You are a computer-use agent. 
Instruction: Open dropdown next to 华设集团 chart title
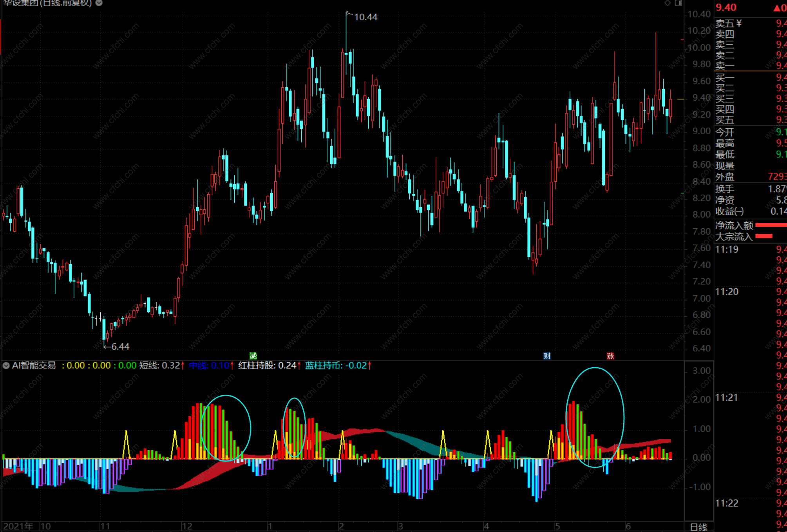coord(99,3)
